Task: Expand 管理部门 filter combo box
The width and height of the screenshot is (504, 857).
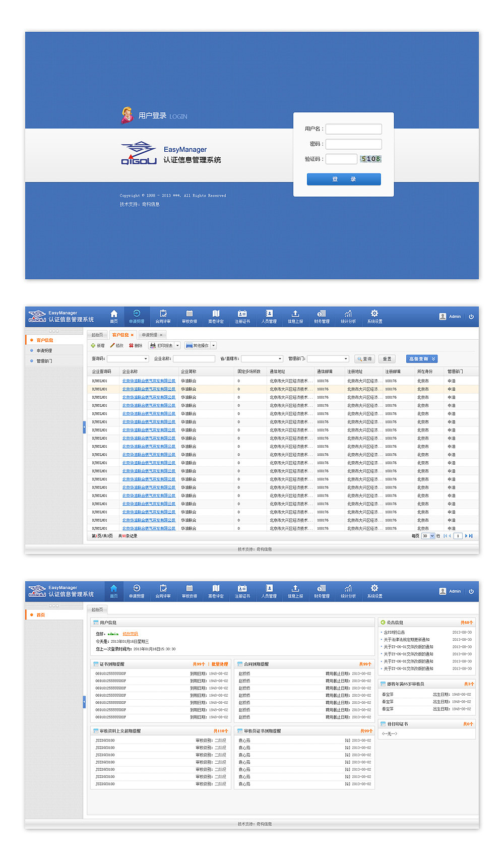Action: click(346, 359)
